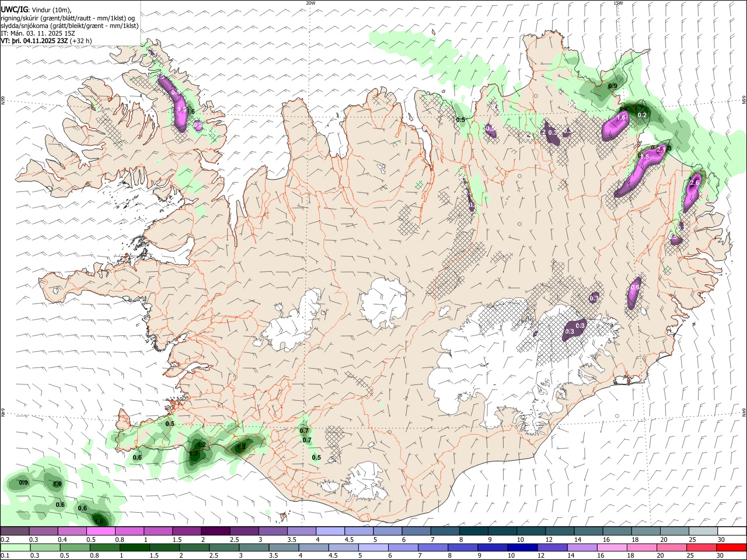Pick the light lavender 4 swatch in top row
Viewport: 747px width, 560px height.
[330, 531]
